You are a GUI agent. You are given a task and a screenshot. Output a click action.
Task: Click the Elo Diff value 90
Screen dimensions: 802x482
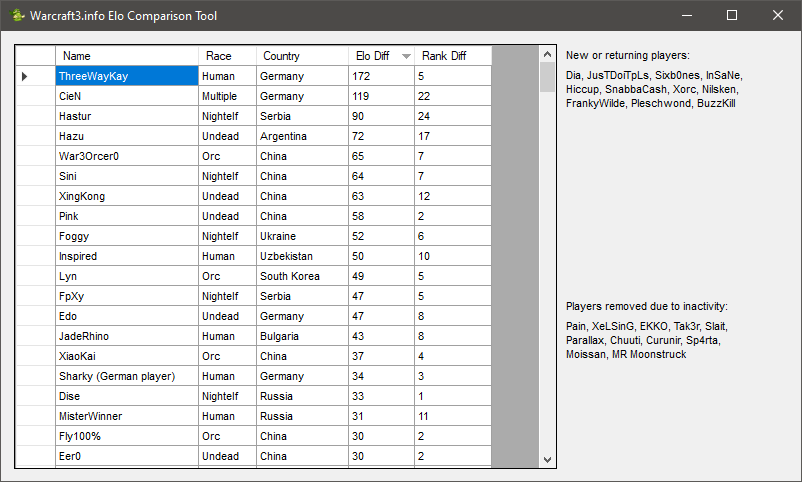click(x=382, y=116)
